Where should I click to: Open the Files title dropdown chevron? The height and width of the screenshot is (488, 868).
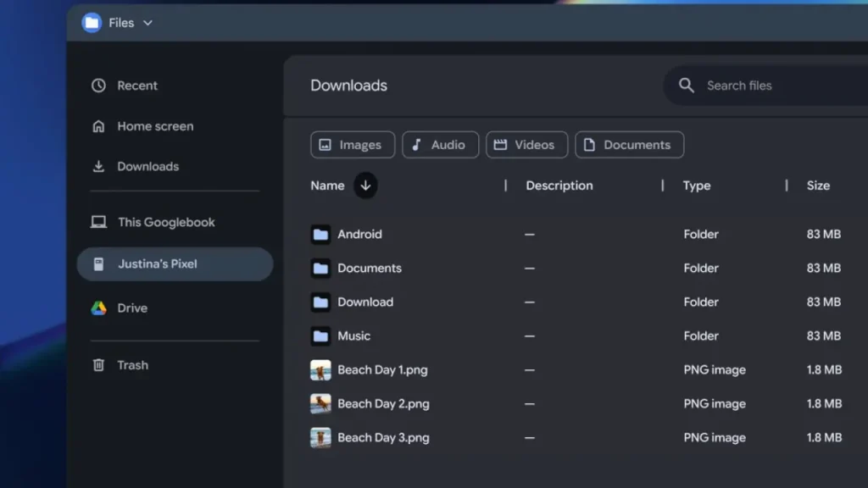point(147,23)
